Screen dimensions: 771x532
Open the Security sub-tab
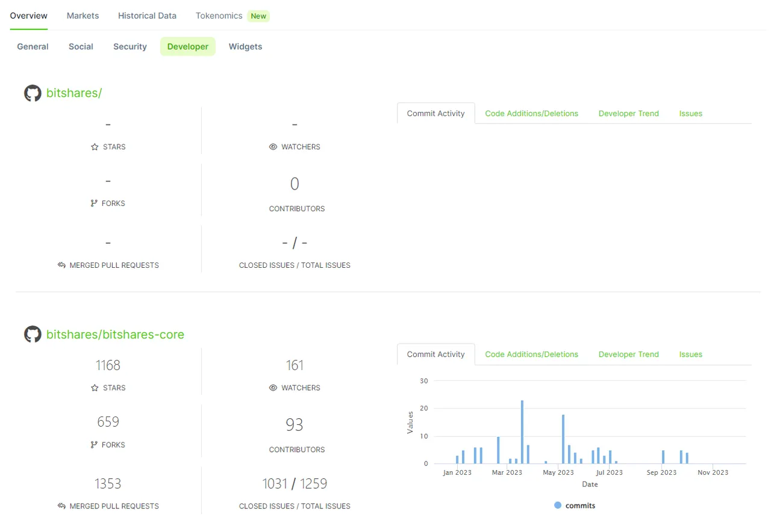click(130, 46)
